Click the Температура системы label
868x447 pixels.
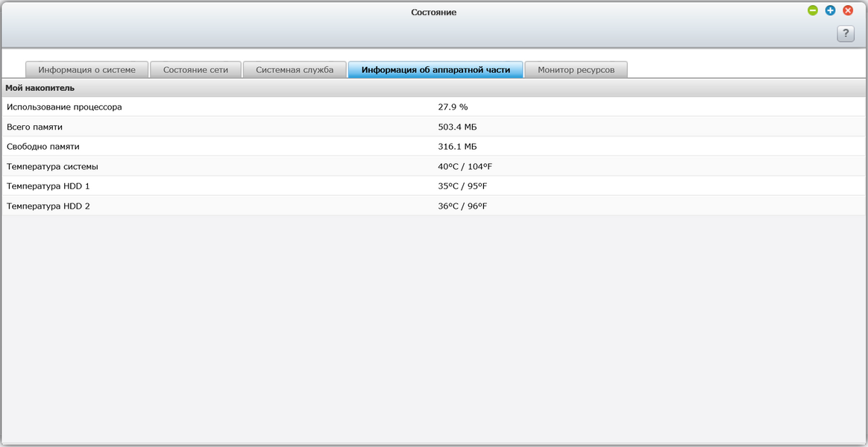[x=52, y=166]
